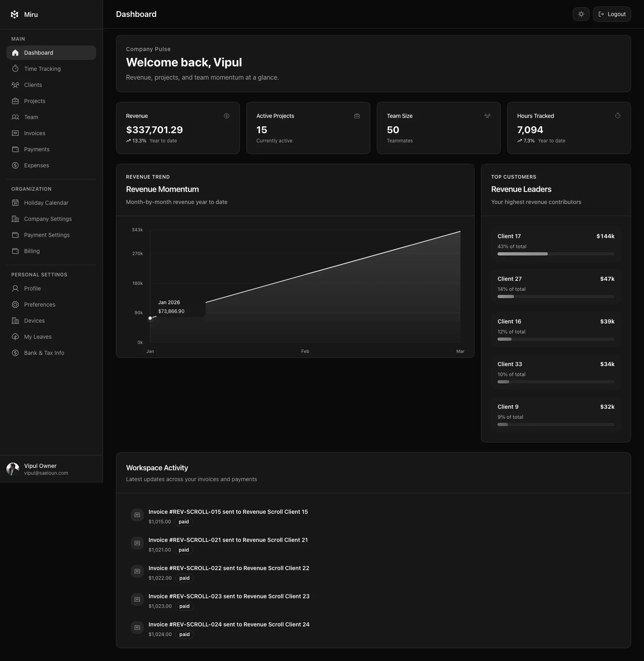This screenshot has height=661, width=644.
Task: Click the people icon on Team Size card
Action: click(487, 116)
